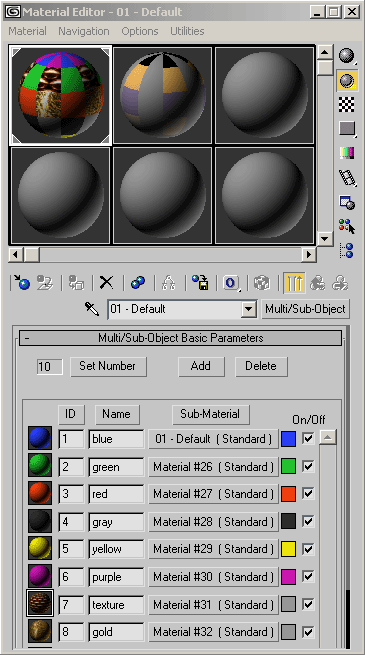Click the Name column header button
The width and height of the screenshot is (365, 655).
[x=117, y=414]
